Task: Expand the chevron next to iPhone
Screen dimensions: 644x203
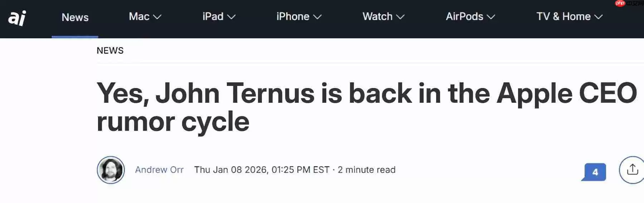Action: (x=317, y=17)
